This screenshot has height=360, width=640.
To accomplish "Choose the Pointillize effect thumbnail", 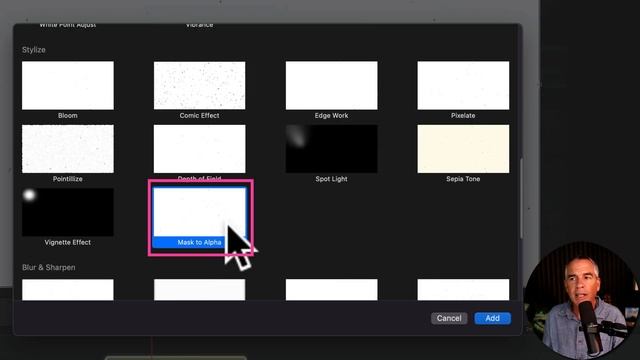I will (x=68, y=149).
